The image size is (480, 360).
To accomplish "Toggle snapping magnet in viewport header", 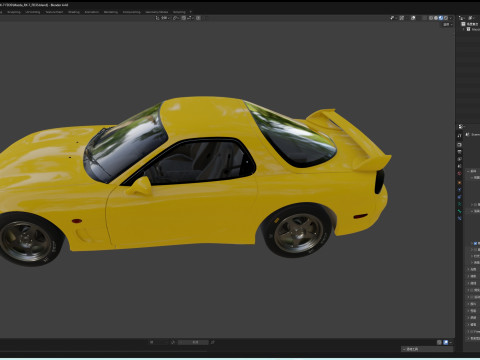I will click(x=184, y=18).
